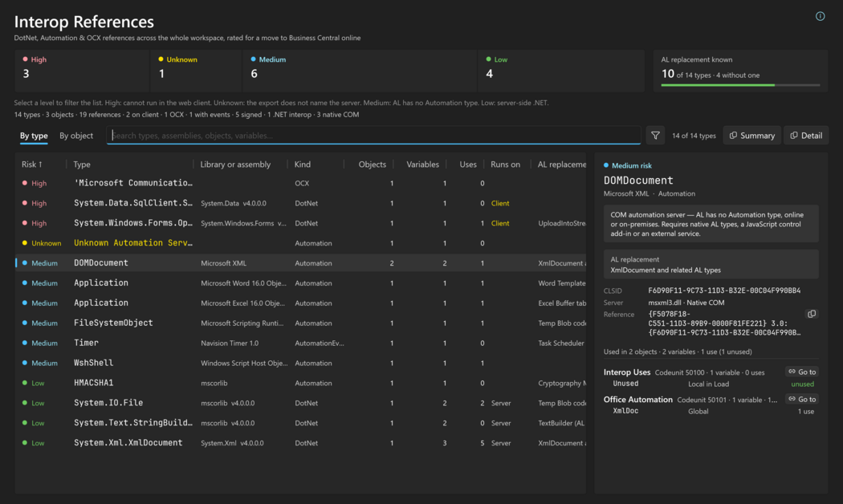This screenshot has width=843, height=504.
Task: Sort by the Risk column header
Action: pyautogui.click(x=32, y=165)
